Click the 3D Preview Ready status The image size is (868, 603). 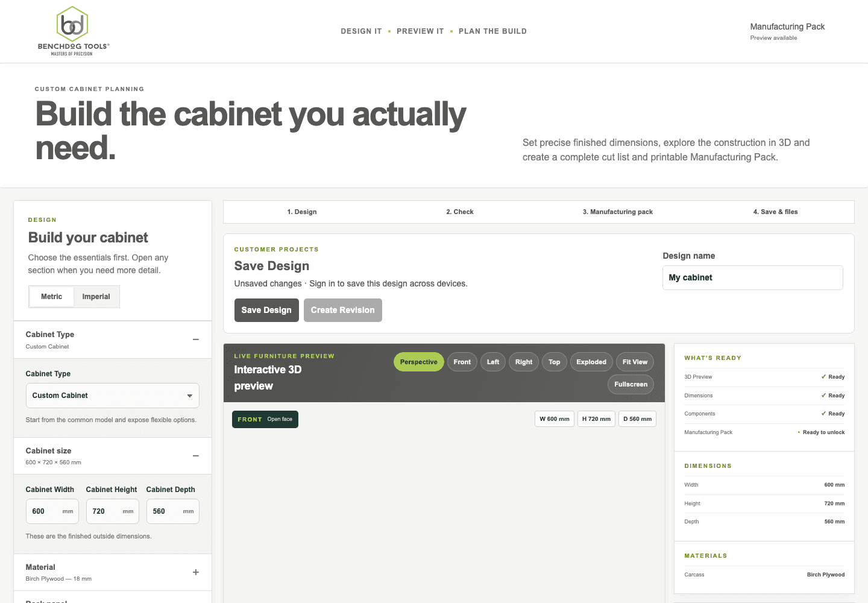[x=832, y=377]
